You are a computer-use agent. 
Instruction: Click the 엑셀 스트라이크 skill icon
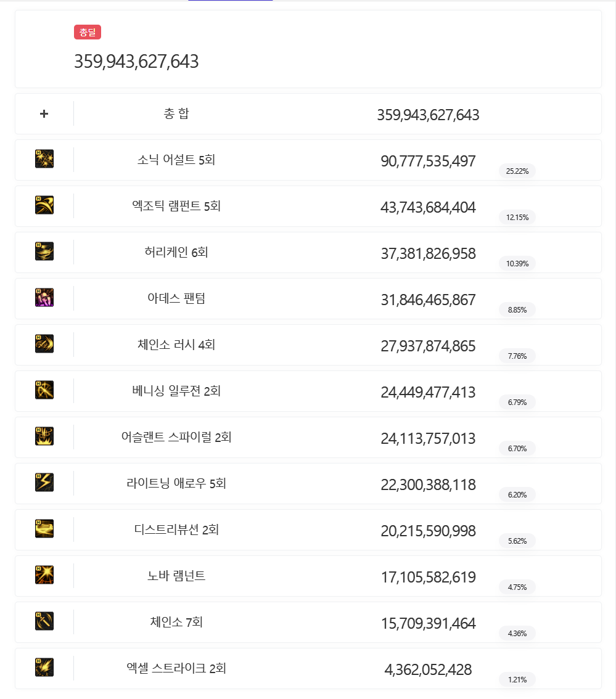coord(44,668)
